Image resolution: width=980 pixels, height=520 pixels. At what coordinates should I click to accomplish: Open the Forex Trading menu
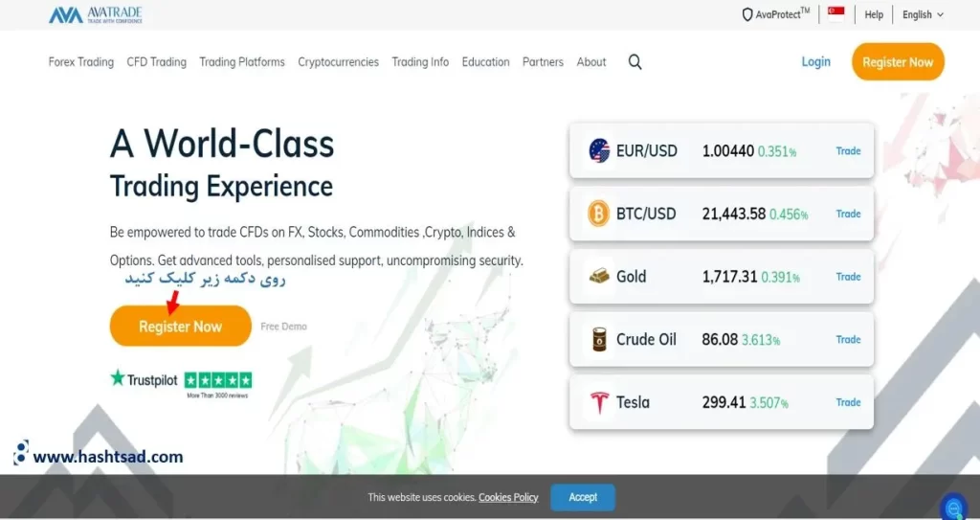coord(81,62)
